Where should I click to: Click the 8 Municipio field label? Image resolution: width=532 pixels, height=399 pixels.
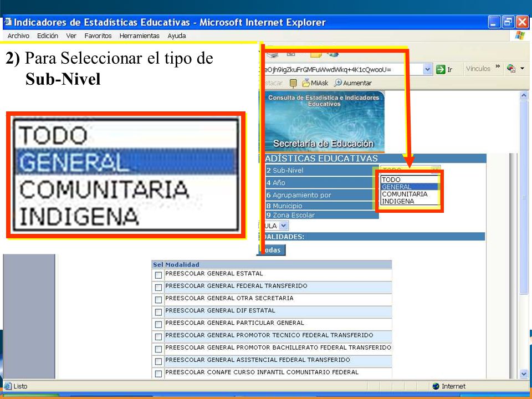pos(284,206)
